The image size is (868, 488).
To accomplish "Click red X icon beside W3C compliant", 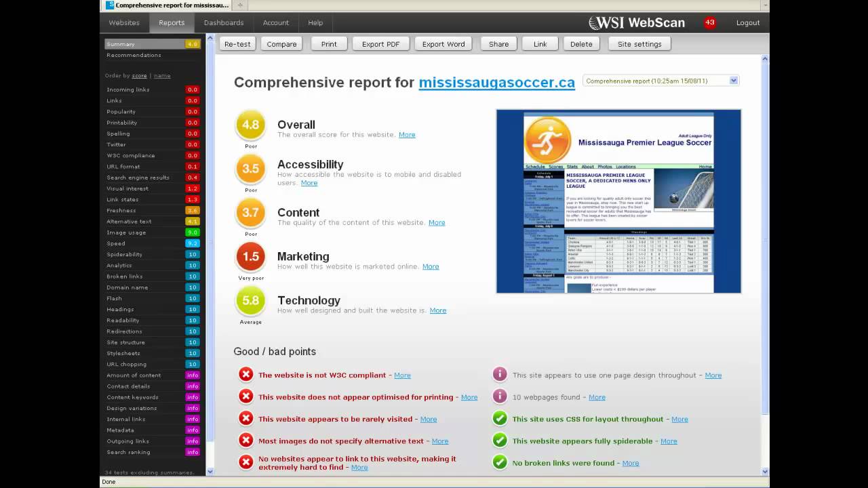I will click(x=245, y=374).
